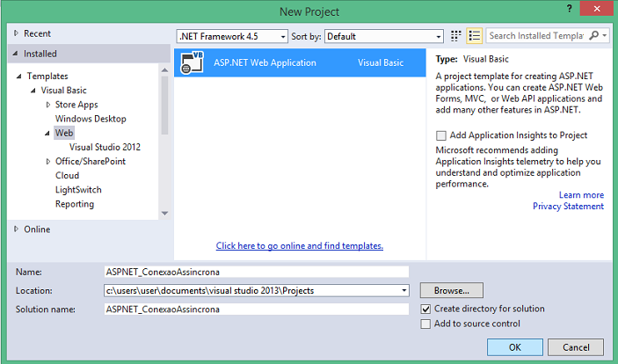Expand the Office/SharePoint node
Viewport: 618px width, 364px height.
(x=48, y=161)
